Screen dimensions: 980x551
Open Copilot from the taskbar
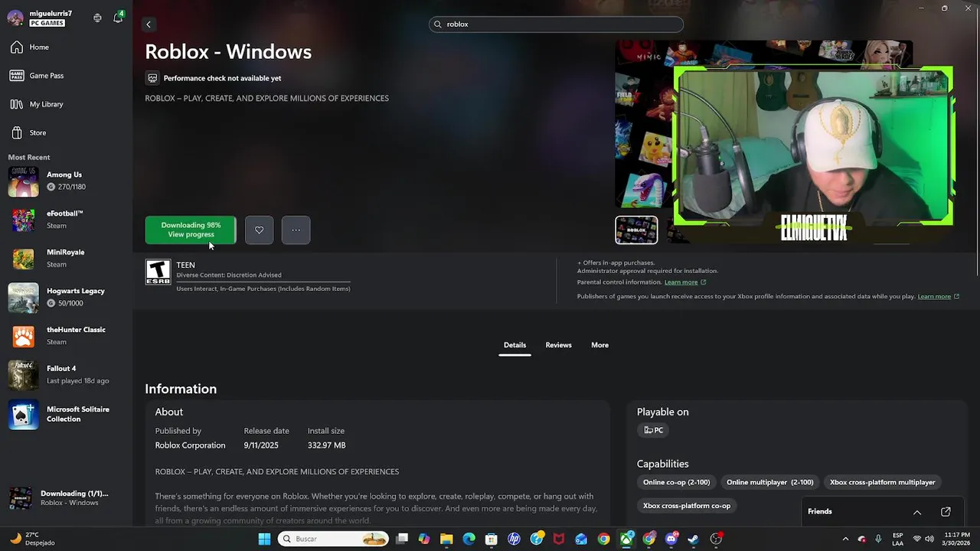click(x=424, y=539)
